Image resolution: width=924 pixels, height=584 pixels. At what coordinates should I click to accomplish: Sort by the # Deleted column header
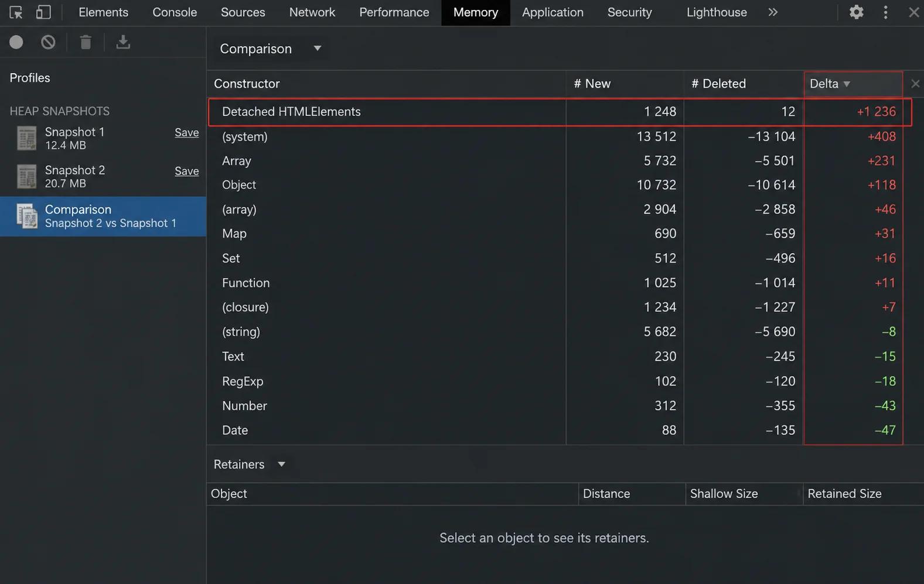[x=743, y=84]
